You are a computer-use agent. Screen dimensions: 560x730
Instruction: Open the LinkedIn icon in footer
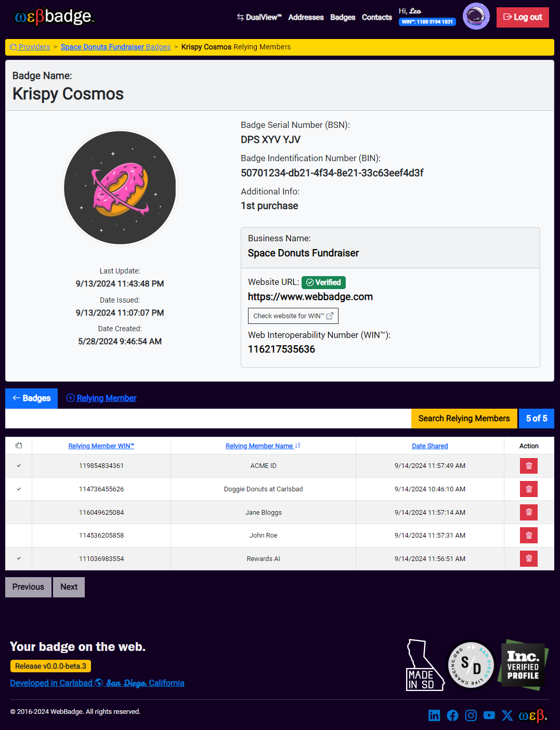(x=434, y=715)
